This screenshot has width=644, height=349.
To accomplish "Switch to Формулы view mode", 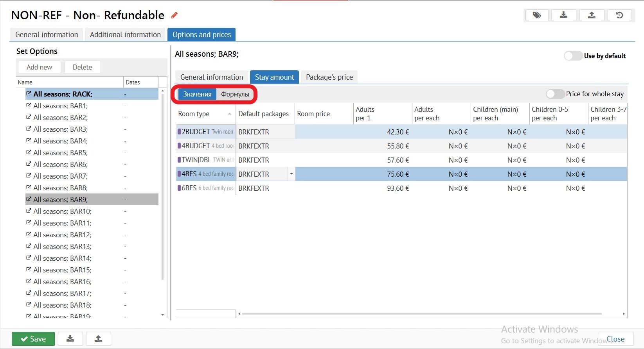I will [x=235, y=94].
